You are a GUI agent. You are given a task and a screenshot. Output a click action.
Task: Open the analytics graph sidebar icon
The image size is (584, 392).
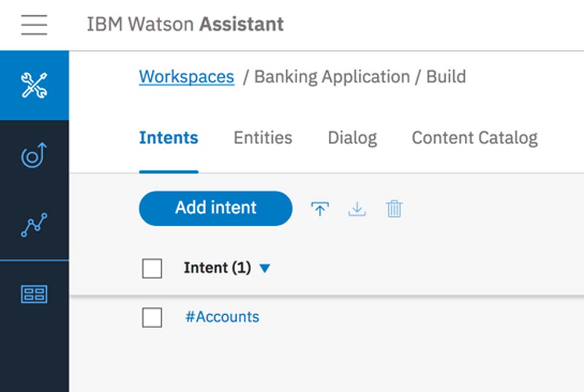(34, 225)
